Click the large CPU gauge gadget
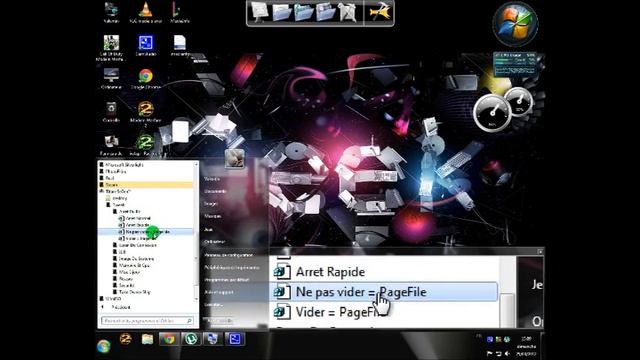640x360 pixels. point(493,113)
